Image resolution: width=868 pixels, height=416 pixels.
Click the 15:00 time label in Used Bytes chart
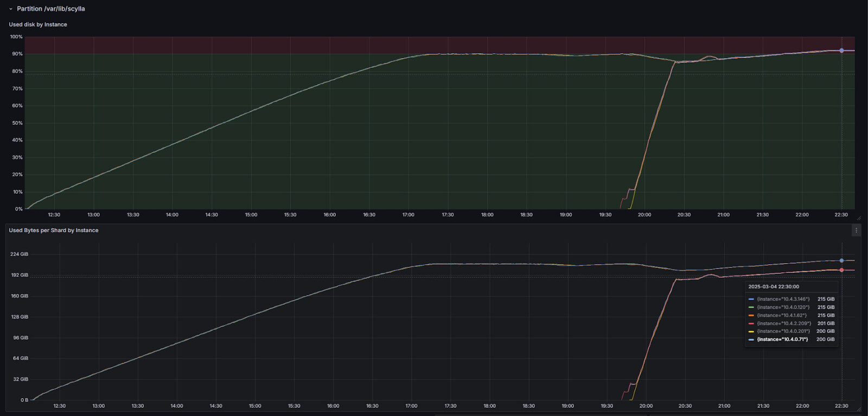pyautogui.click(x=255, y=406)
